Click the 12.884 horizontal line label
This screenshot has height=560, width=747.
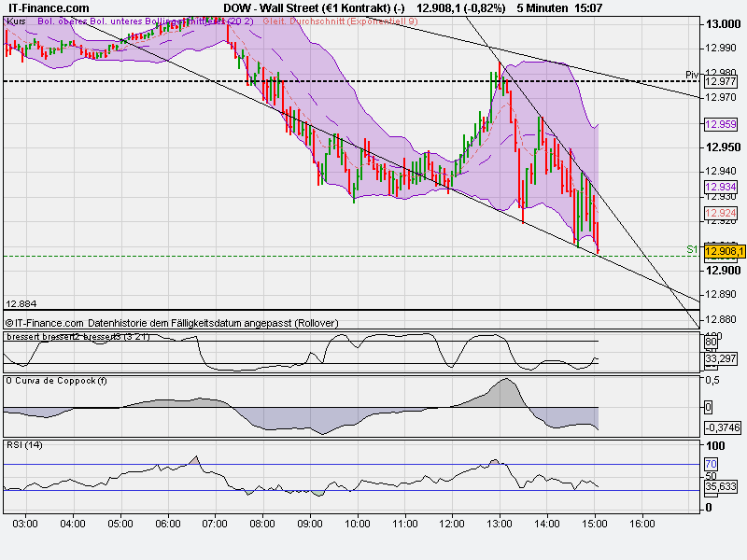21,304
